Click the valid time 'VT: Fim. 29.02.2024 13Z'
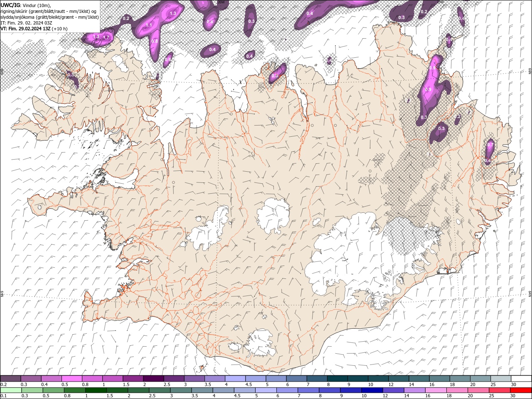Screen dimensions: 532x399 pyautogui.click(x=26, y=29)
